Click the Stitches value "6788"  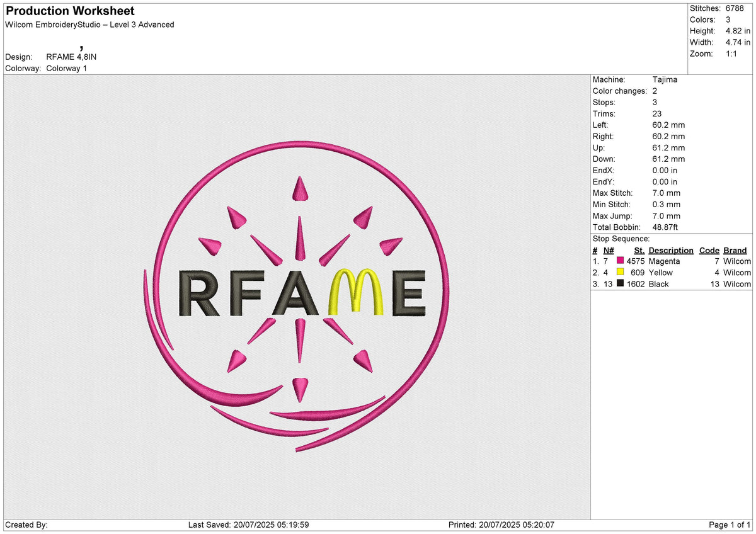[735, 8]
